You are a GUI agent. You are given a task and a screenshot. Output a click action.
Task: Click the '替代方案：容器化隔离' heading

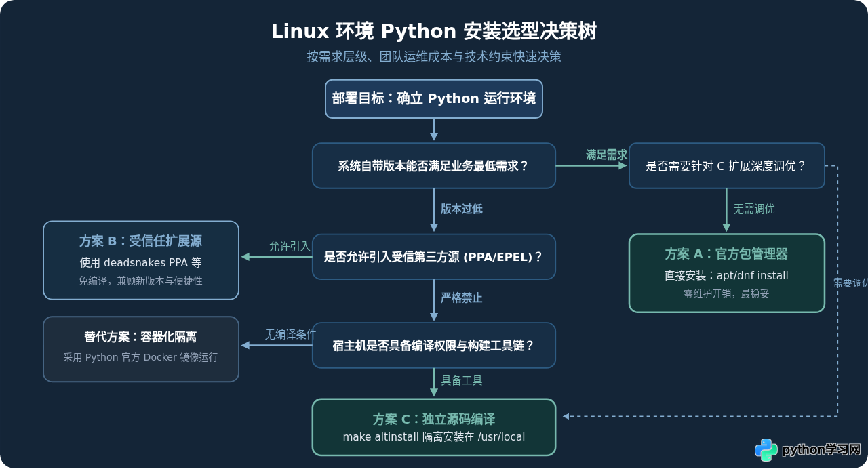[141, 337]
